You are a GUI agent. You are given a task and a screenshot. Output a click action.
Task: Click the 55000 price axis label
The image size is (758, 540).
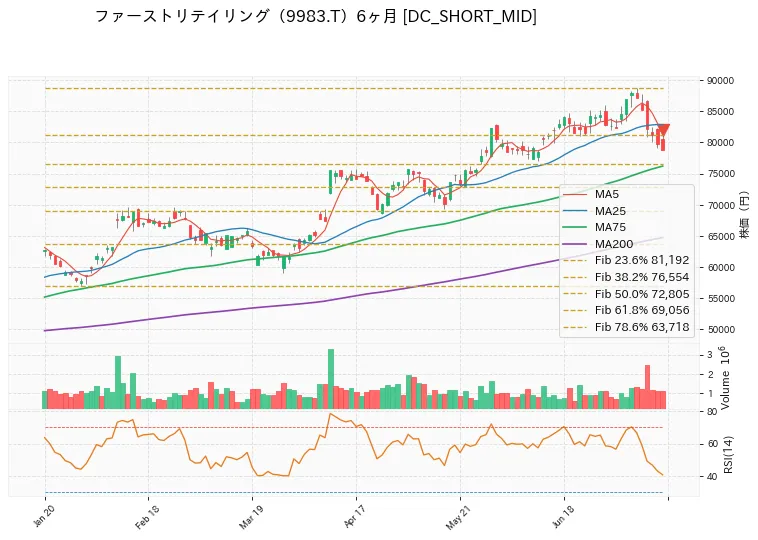[720, 299]
